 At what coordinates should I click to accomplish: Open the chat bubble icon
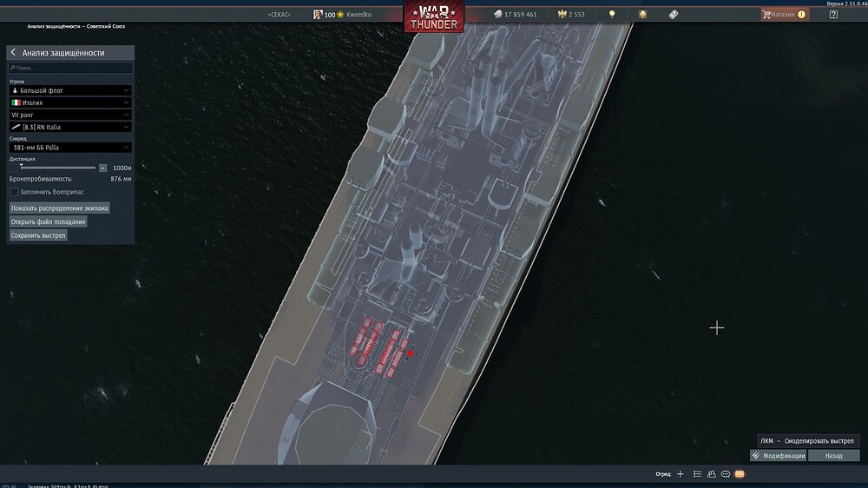point(726,474)
